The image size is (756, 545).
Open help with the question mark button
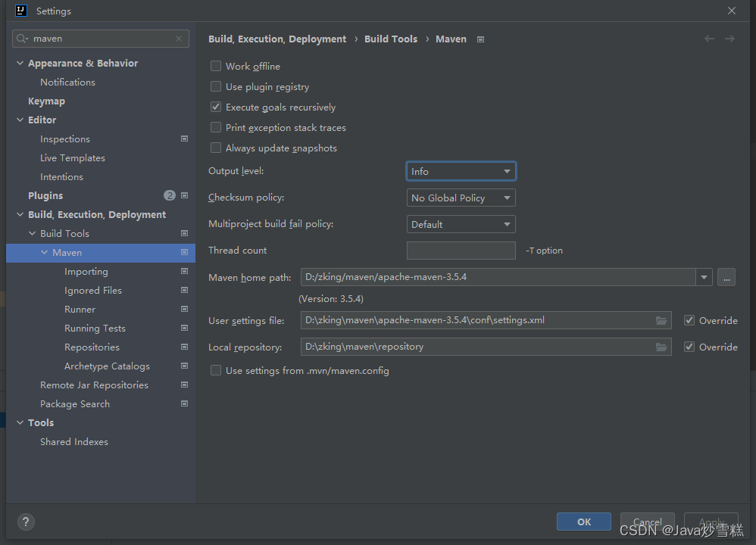[x=26, y=522]
